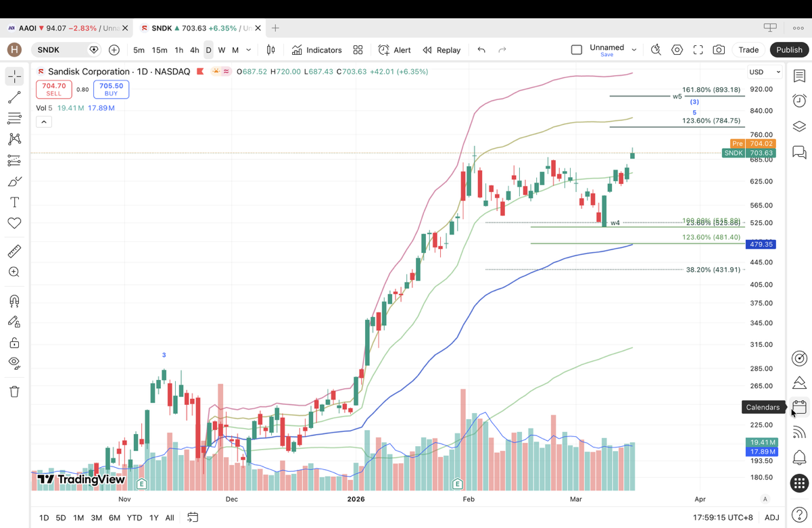Toggle the ADJ price adjustment
Screen dimensions: 812x528
[771, 518]
